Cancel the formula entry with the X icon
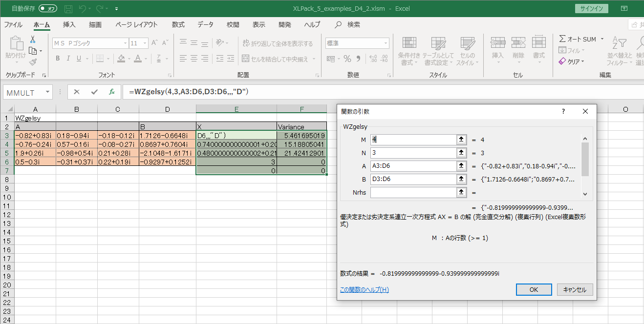Screen dimensions: 644x324 (77, 92)
